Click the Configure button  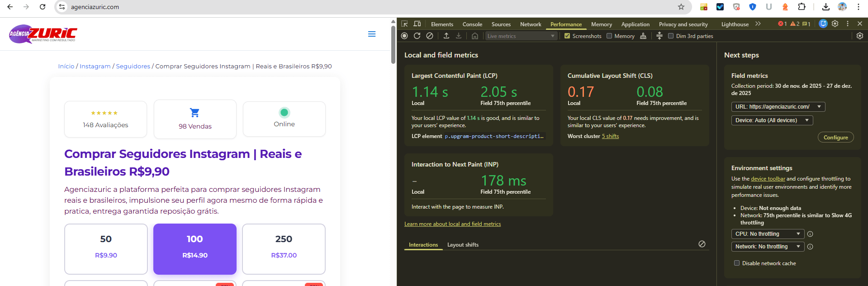[835, 137]
